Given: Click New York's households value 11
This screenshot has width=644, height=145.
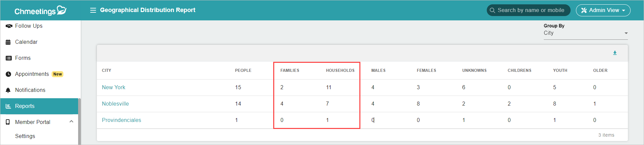Looking at the screenshot, I should [329, 88].
